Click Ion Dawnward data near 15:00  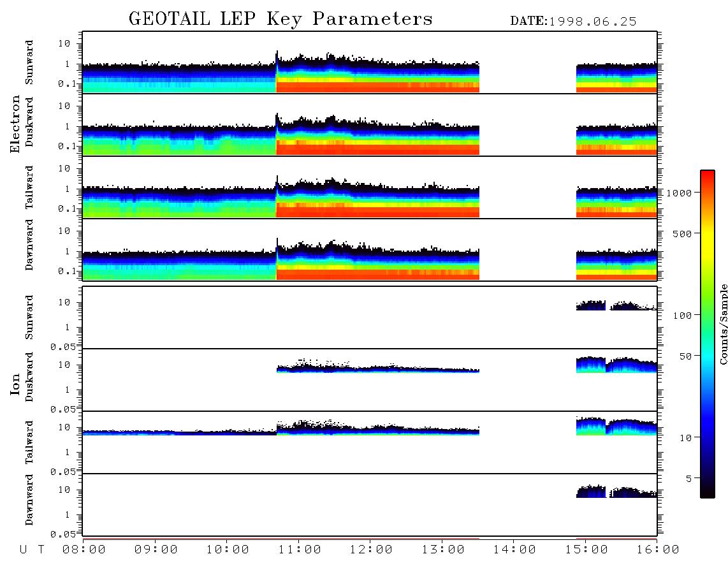pyautogui.click(x=590, y=492)
